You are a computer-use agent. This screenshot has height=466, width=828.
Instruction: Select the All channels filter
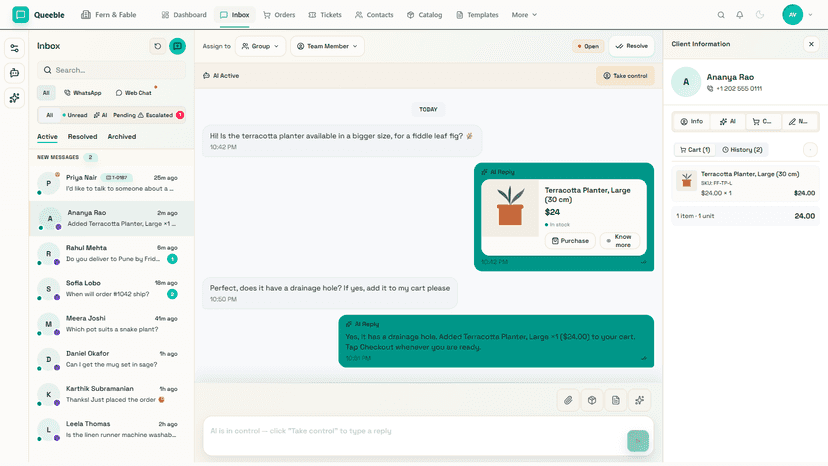point(46,92)
